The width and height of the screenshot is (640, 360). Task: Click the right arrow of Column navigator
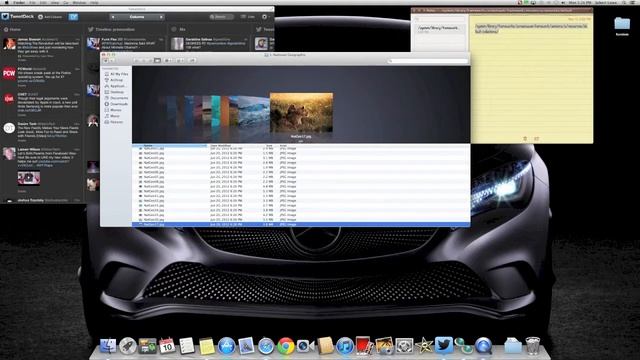161,17
